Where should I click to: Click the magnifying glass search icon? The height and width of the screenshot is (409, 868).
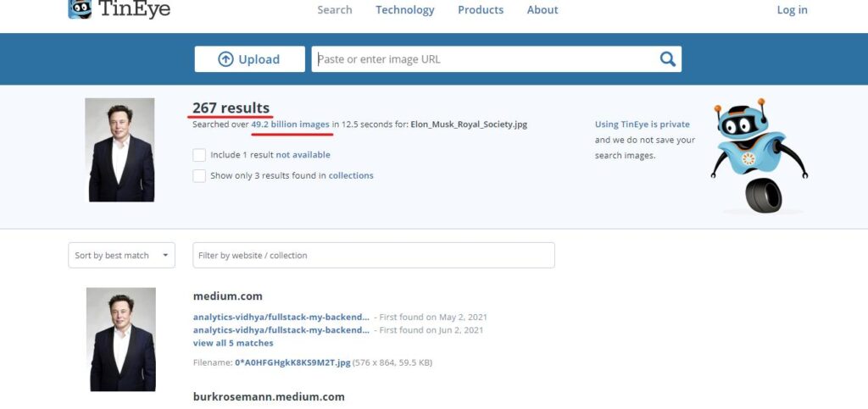[668, 59]
